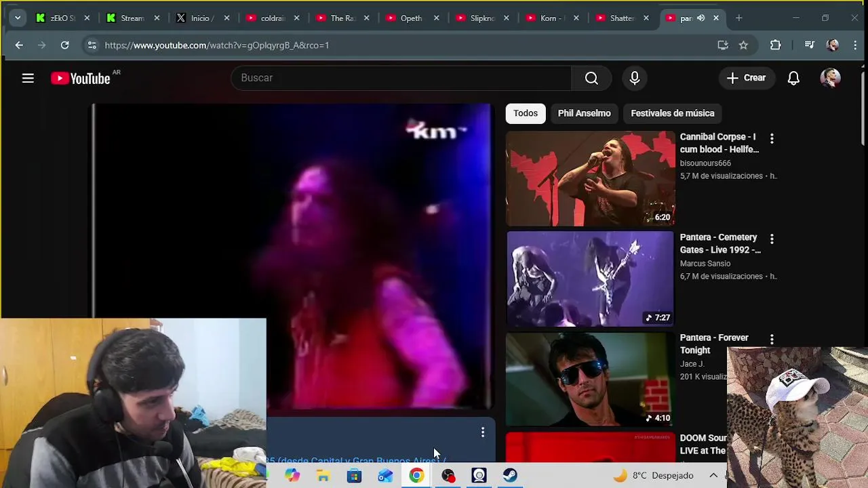Open the YouTube guide hamburger menu
This screenshot has height=488, width=868.
[28, 78]
